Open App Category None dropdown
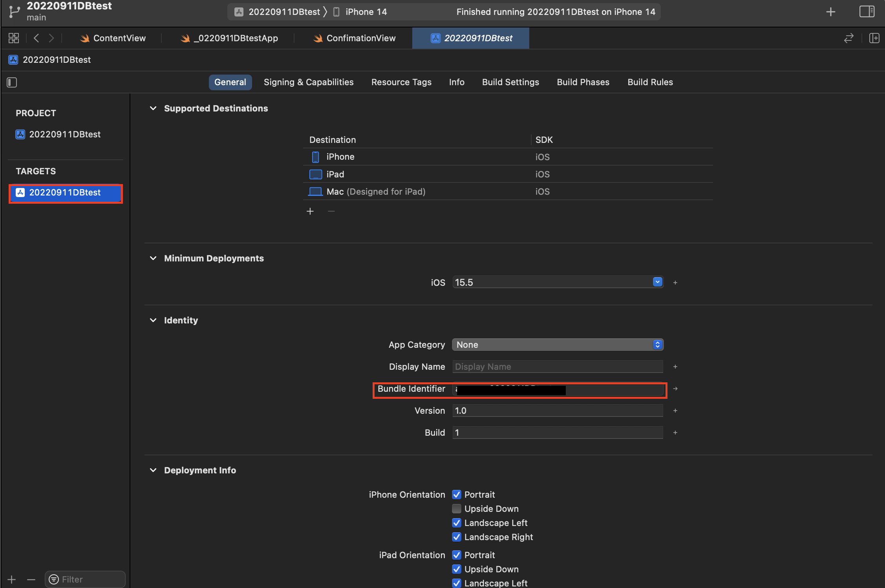Image resolution: width=885 pixels, height=588 pixels. pyautogui.click(x=558, y=345)
